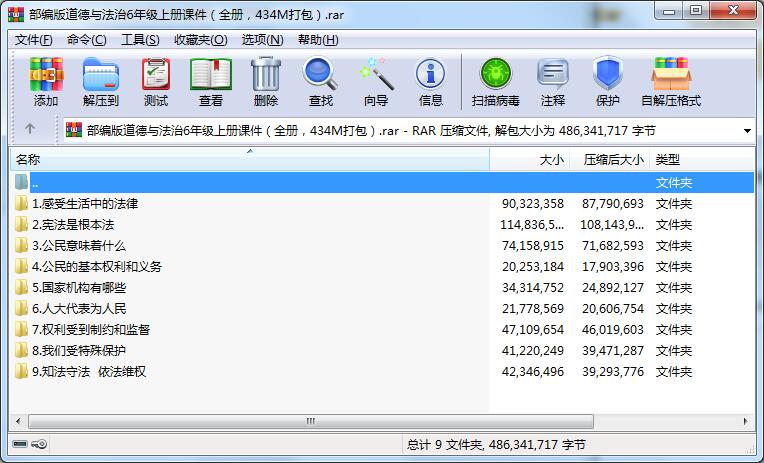The height and width of the screenshot is (463, 764).
Task: Select folder name 4.公民的基本权利和义务
Action: pyautogui.click(x=97, y=267)
